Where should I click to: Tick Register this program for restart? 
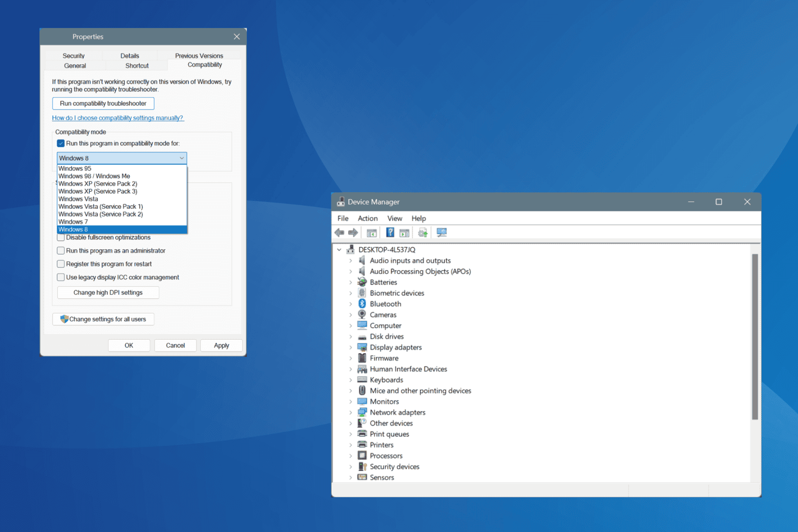point(61,264)
